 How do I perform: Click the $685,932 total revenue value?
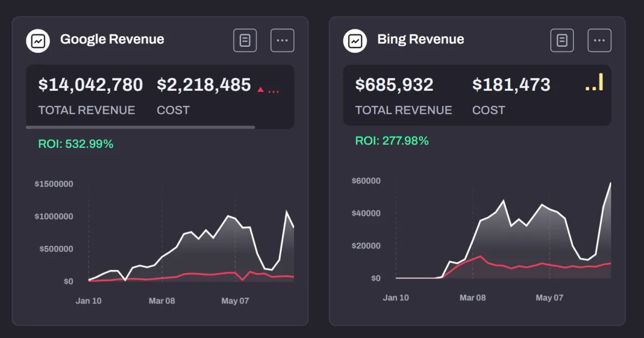coord(394,85)
